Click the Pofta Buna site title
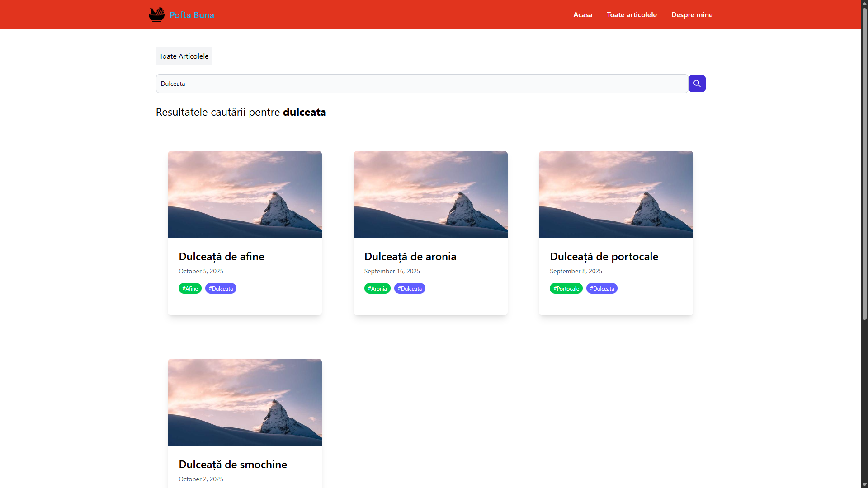Viewport: 868px width, 488px height. pos(192,15)
